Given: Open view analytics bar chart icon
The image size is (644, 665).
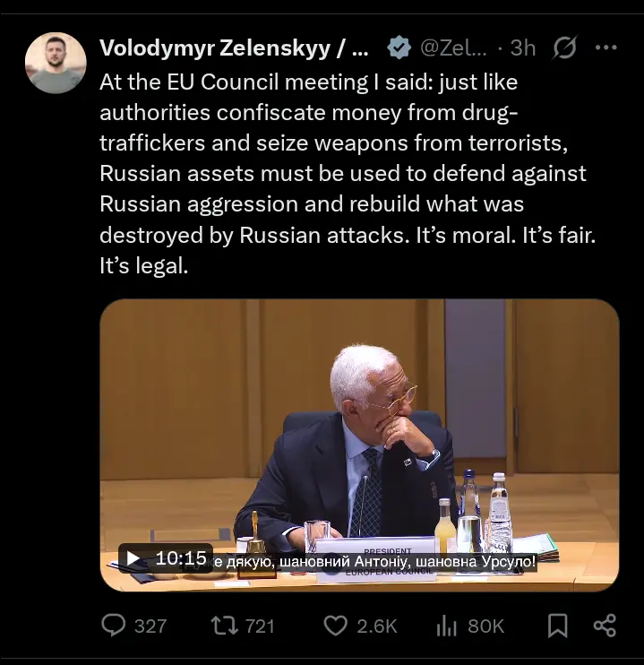Looking at the screenshot, I should tap(446, 625).
